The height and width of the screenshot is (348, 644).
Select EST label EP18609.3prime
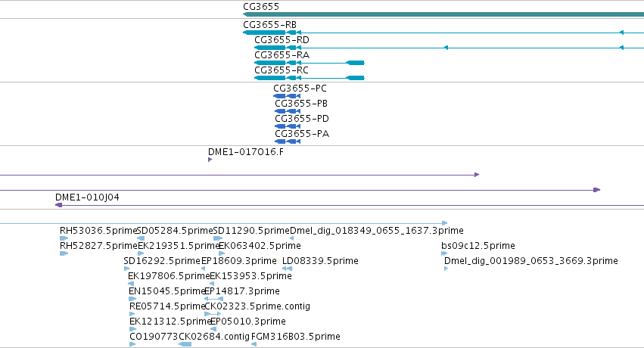click(x=239, y=261)
